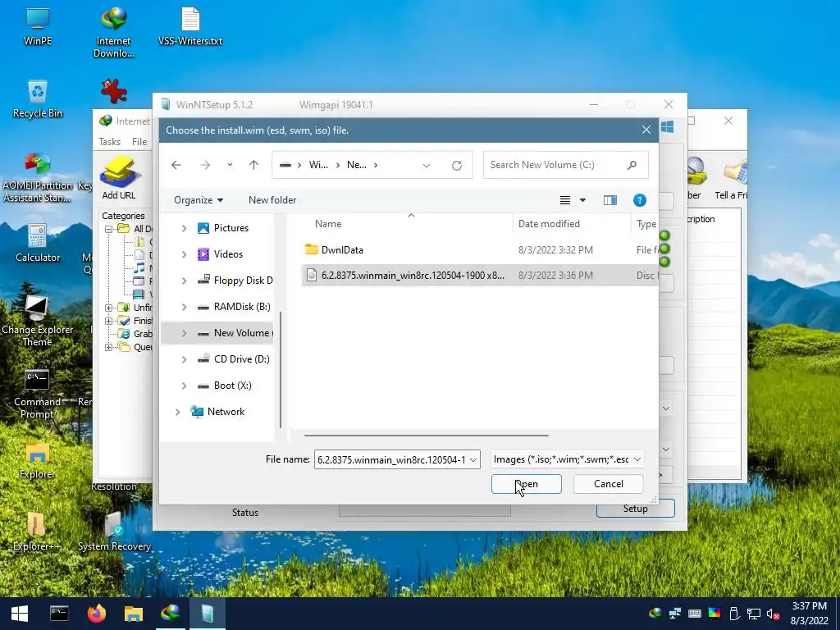Toggle the preview pane icon
The width and height of the screenshot is (840, 630).
[x=610, y=200]
